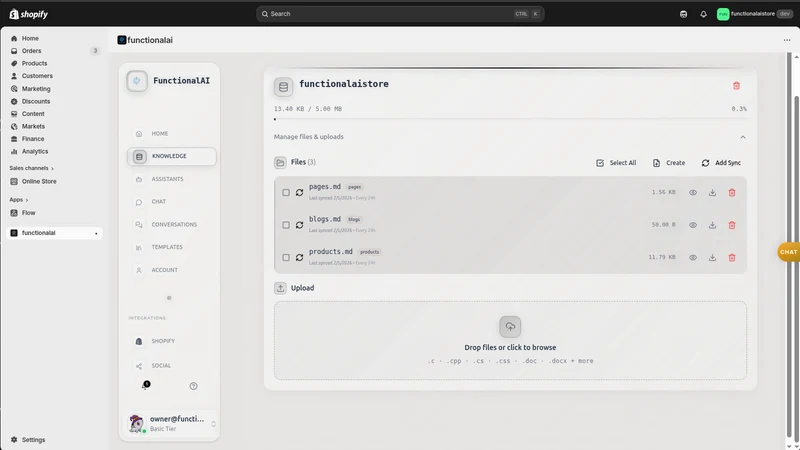The image size is (800, 450).
Task: Check the blogs.md checkbox
Action: (x=286, y=225)
